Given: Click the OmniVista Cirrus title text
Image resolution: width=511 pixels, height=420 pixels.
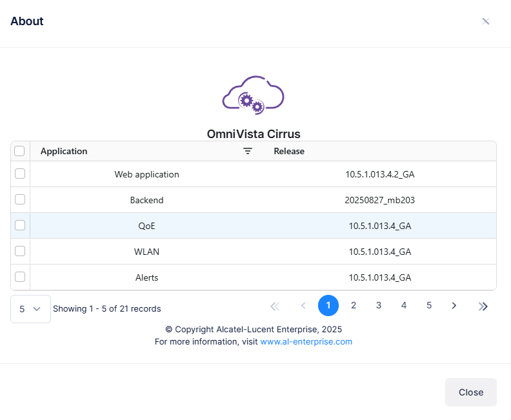Looking at the screenshot, I should point(254,134).
